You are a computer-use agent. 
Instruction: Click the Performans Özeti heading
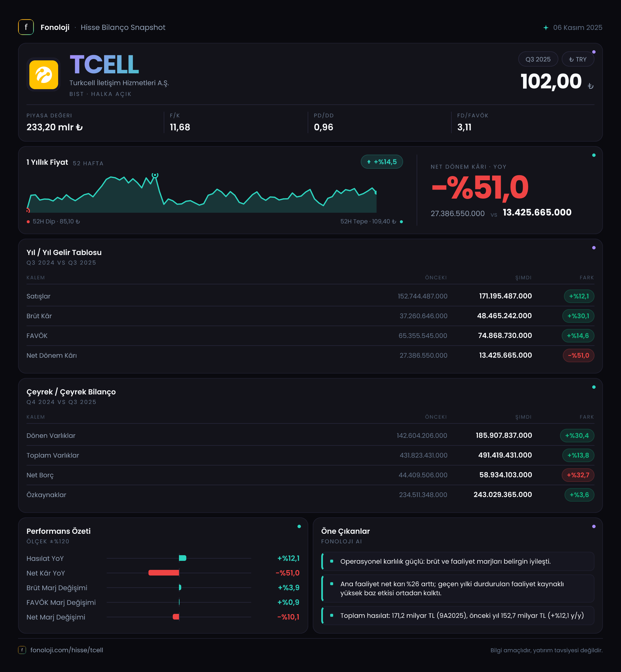click(x=58, y=531)
